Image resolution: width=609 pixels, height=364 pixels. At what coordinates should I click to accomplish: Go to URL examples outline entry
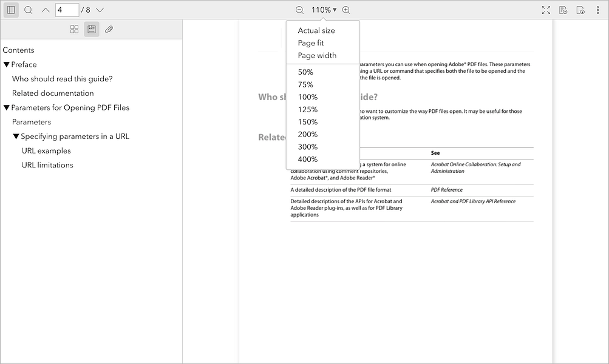click(46, 150)
